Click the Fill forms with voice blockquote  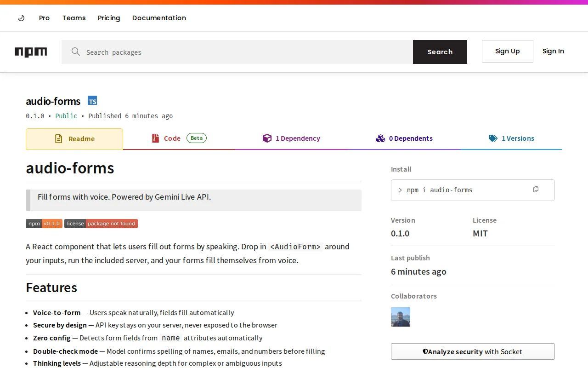point(193,200)
